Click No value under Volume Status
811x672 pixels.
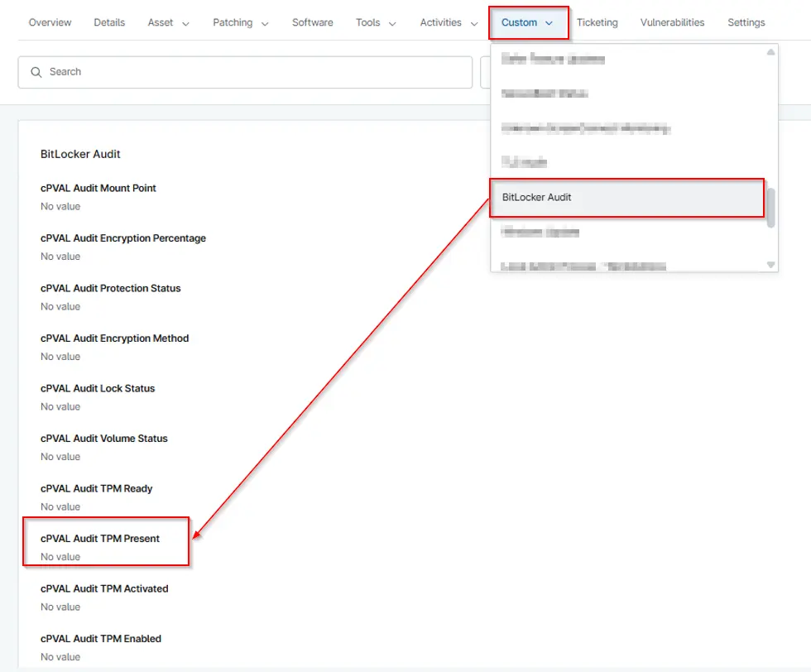[60, 457]
